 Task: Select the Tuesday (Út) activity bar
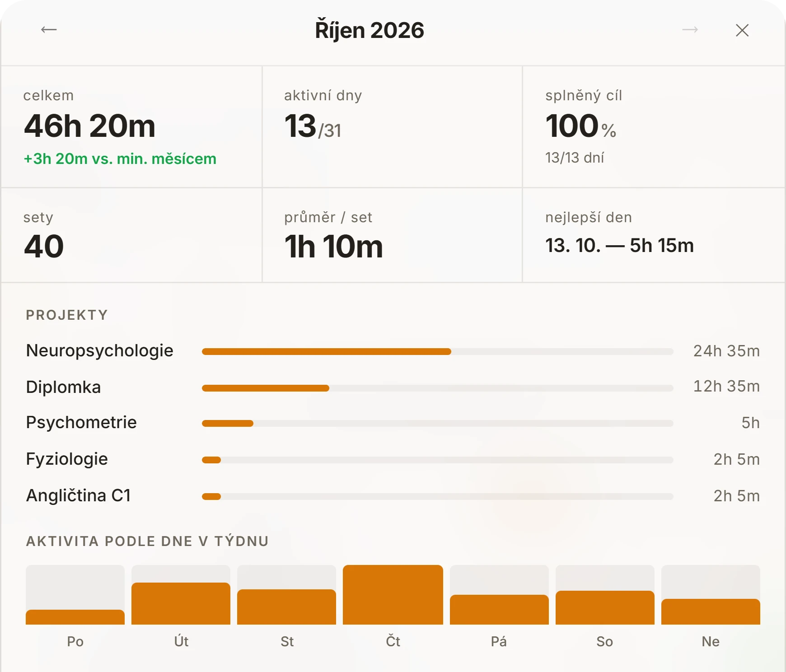[x=181, y=595]
